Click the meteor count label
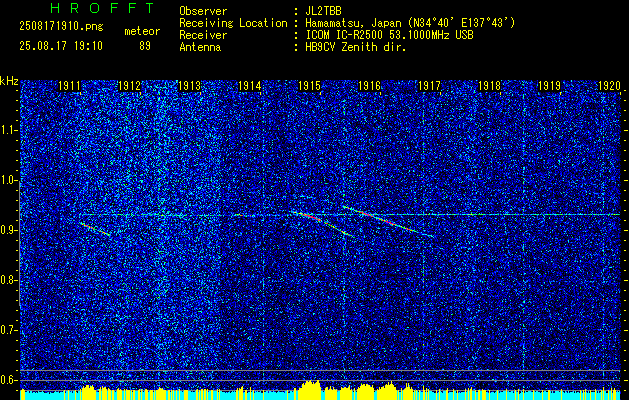Viewport: 629px width, 400px height. click(x=142, y=31)
